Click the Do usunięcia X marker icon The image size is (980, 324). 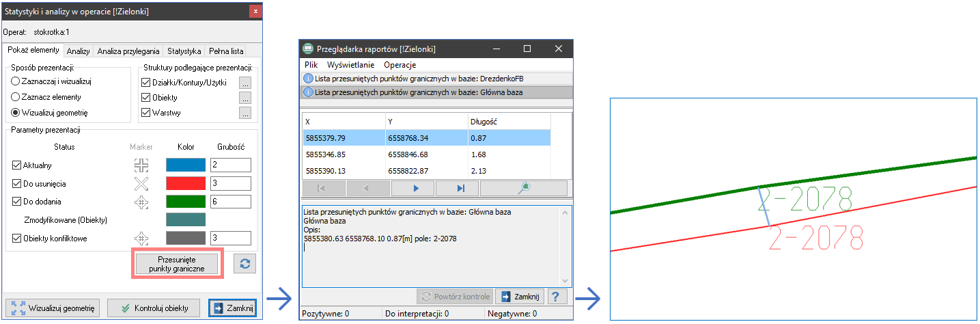(141, 183)
